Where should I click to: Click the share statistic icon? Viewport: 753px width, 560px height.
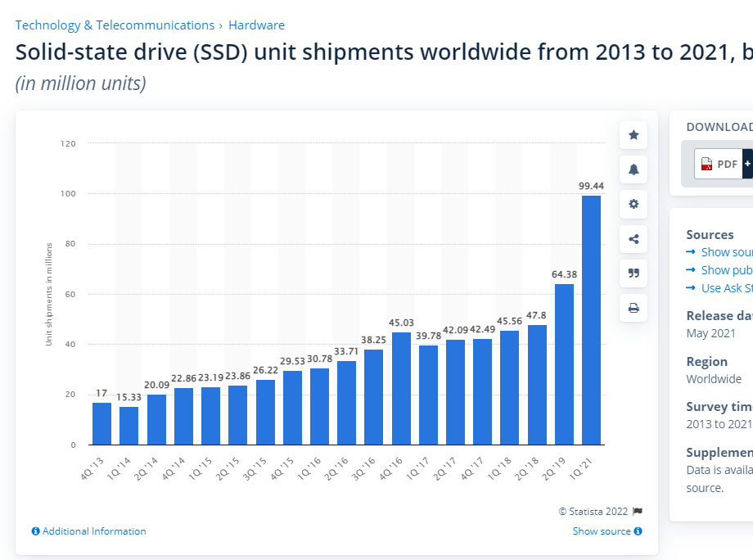634,239
